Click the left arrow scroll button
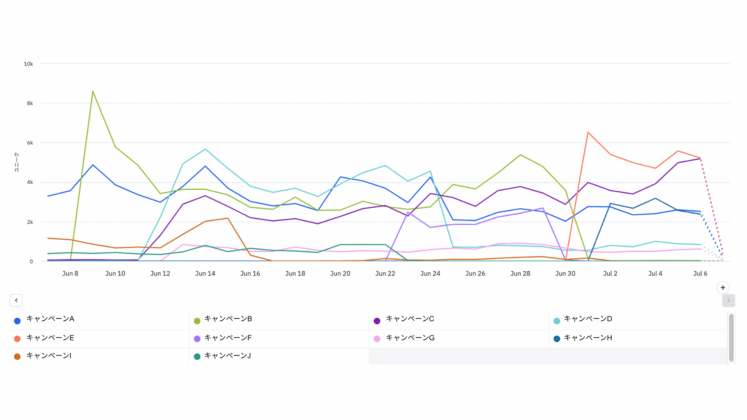747x420 pixels. [x=16, y=300]
